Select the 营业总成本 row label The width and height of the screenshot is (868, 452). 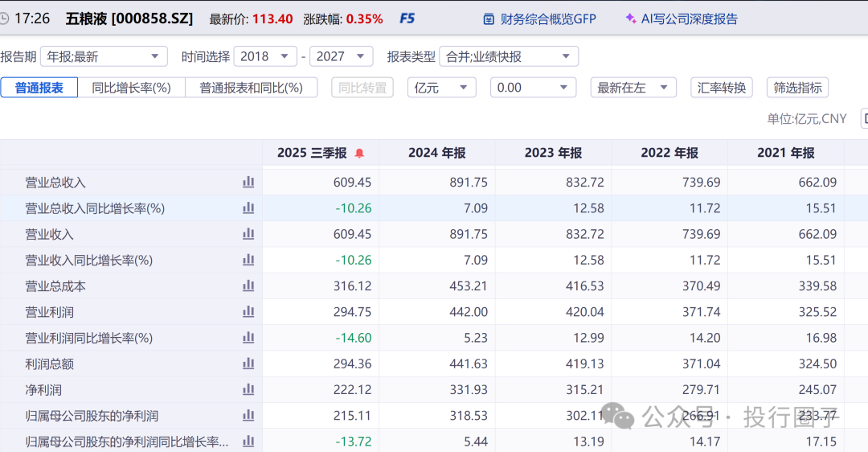point(55,286)
